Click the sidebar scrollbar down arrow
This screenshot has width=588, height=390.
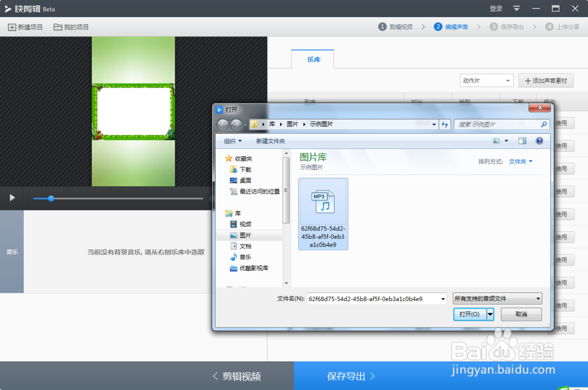pyautogui.click(x=286, y=283)
